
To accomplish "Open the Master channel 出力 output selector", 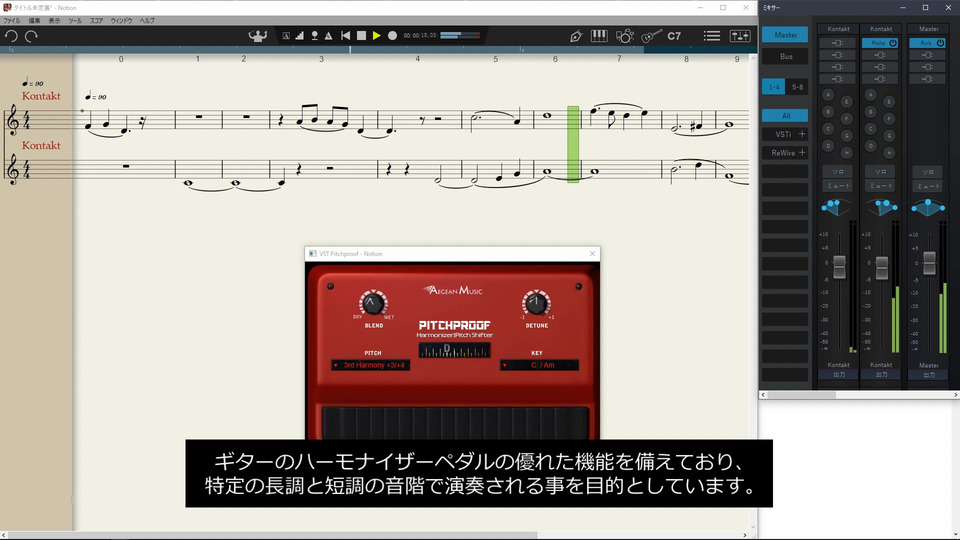I will 929,375.
